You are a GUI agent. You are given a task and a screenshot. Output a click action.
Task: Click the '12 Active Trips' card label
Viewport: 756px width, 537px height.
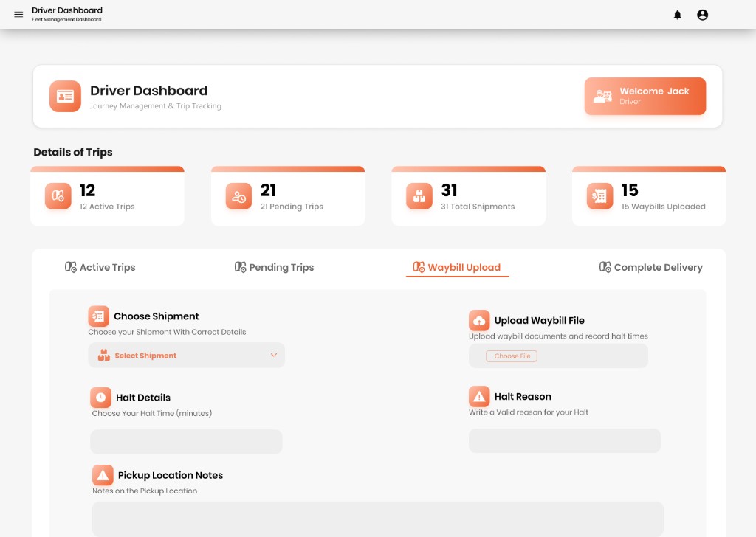[x=107, y=207]
